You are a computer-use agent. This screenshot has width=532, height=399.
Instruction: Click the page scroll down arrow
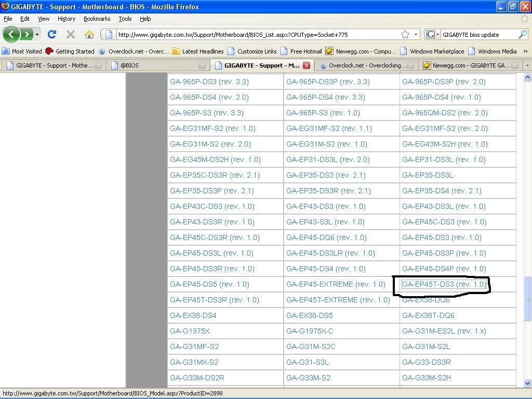click(528, 383)
